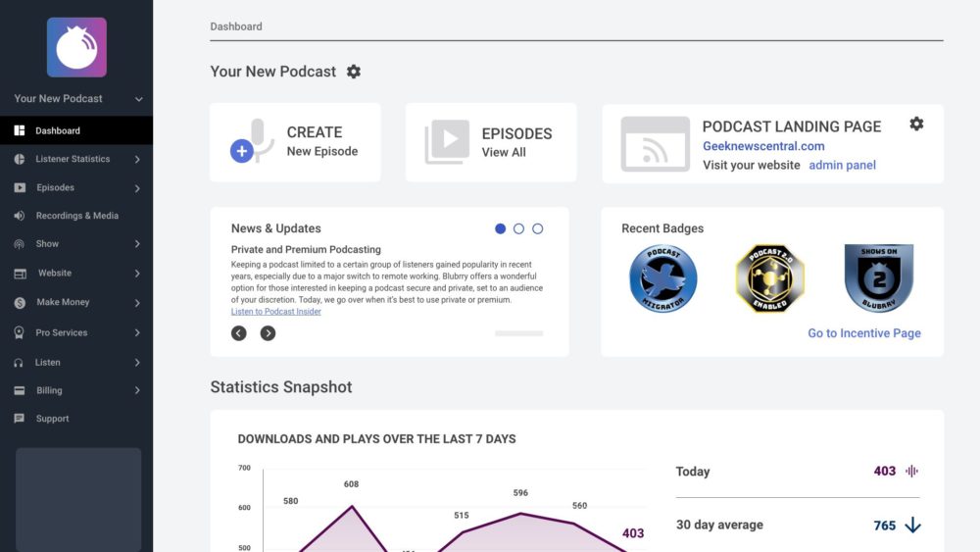Open the Geeknewscentral.com link
Screen dimensions: 980x552
click(x=763, y=146)
